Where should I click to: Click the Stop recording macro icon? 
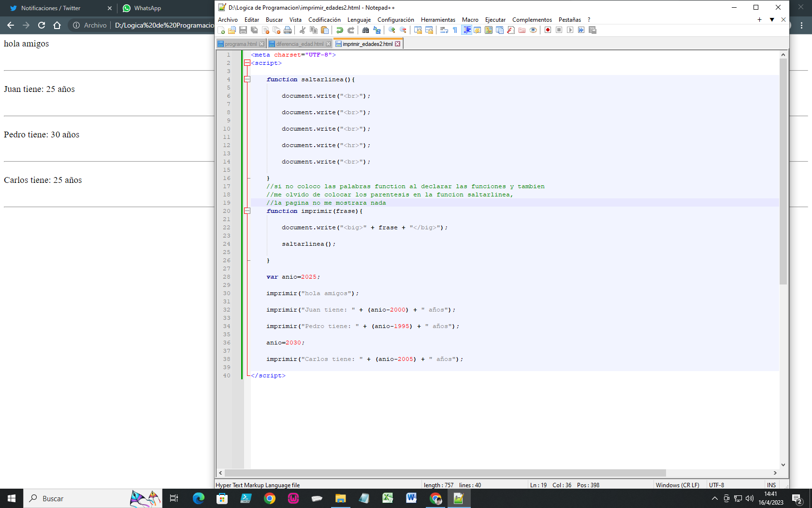(559, 30)
